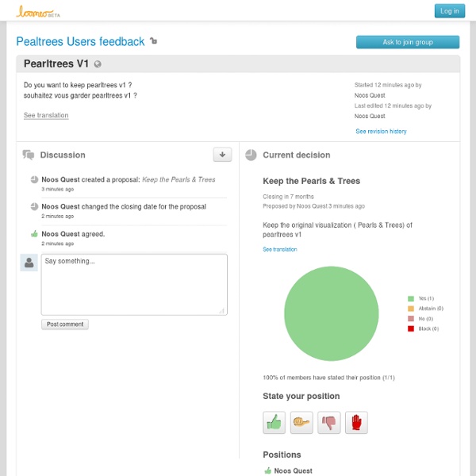
Task: Click '100% of members have stated their position' text
Action: tap(328, 378)
